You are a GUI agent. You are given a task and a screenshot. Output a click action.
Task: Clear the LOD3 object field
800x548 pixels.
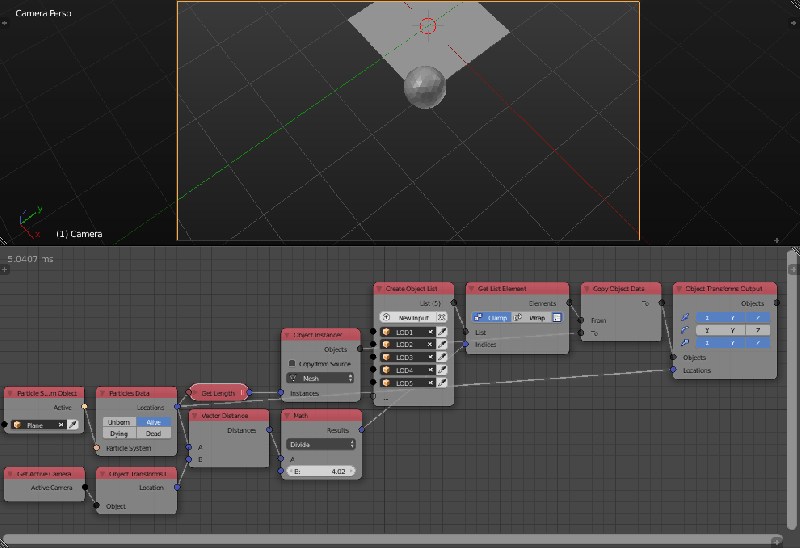[431, 357]
